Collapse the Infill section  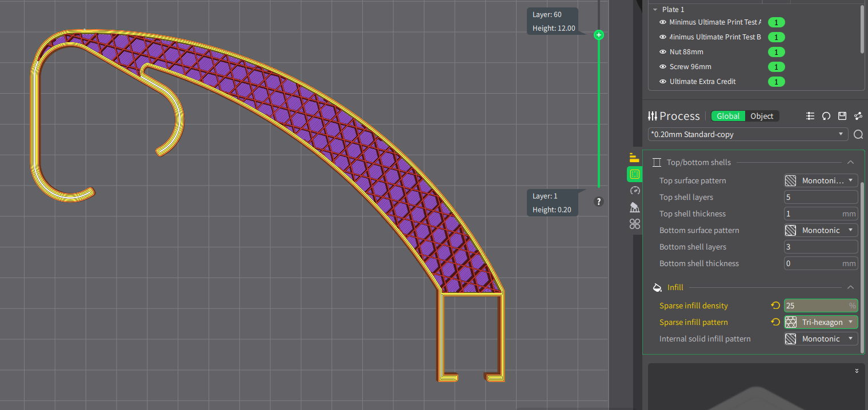(850, 287)
